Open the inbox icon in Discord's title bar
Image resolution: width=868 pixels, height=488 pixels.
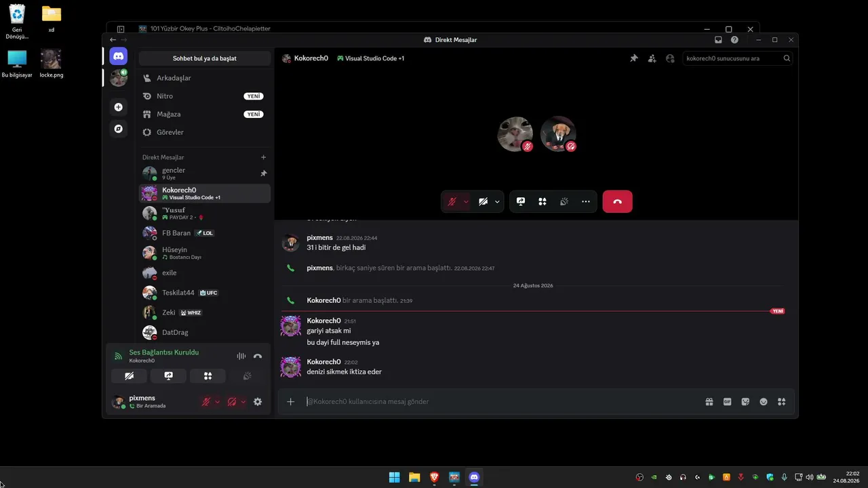719,40
